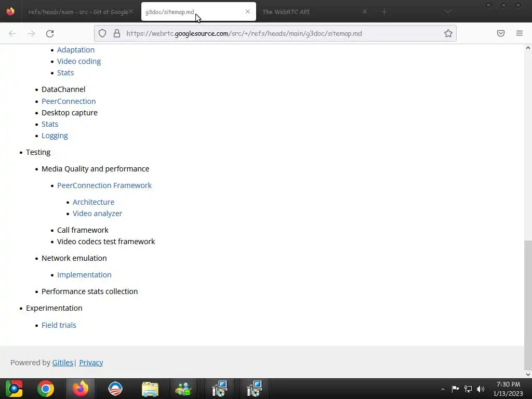View site security lock information
532x399 pixels.
point(117,33)
